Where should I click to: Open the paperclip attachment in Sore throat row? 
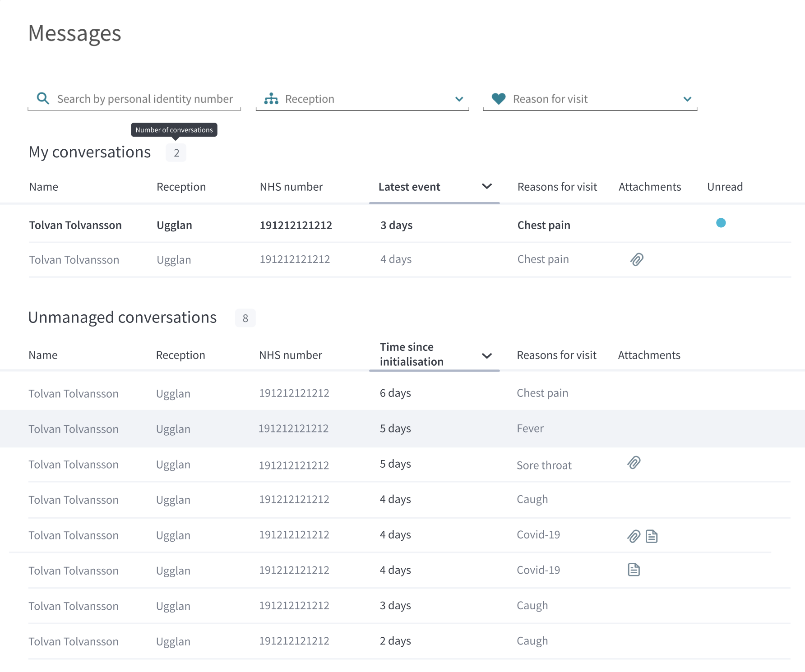(634, 463)
